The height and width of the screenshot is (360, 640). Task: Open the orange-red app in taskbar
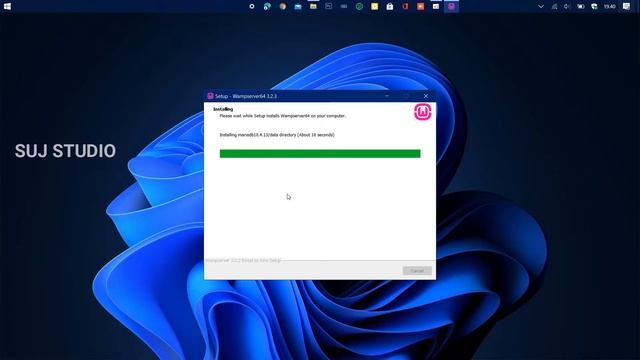[x=420, y=6]
